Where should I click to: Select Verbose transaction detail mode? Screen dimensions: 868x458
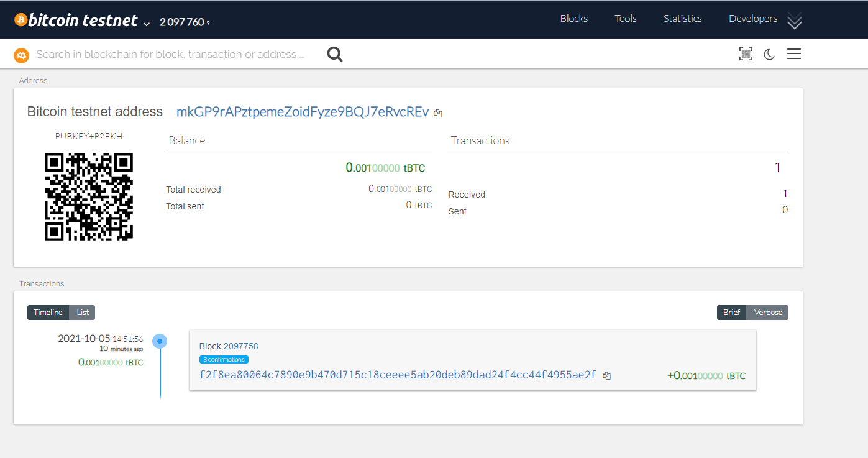768,313
